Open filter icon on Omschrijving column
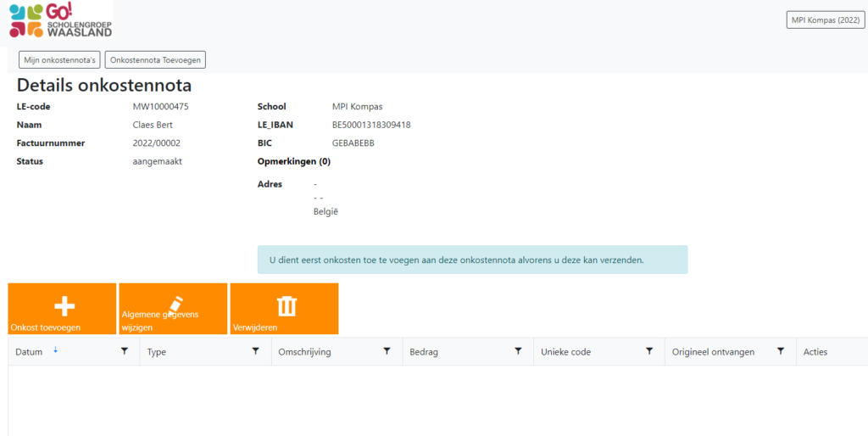The height and width of the screenshot is (436, 868). click(x=387, y=351)
